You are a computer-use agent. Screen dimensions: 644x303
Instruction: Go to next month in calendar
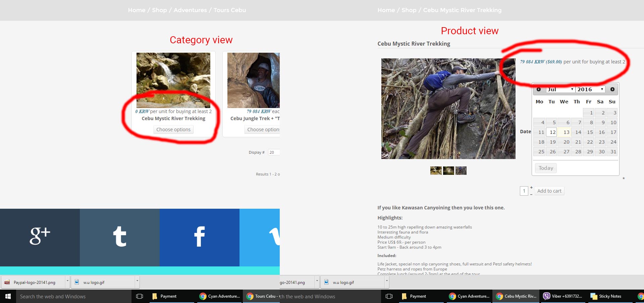(612, 89)
